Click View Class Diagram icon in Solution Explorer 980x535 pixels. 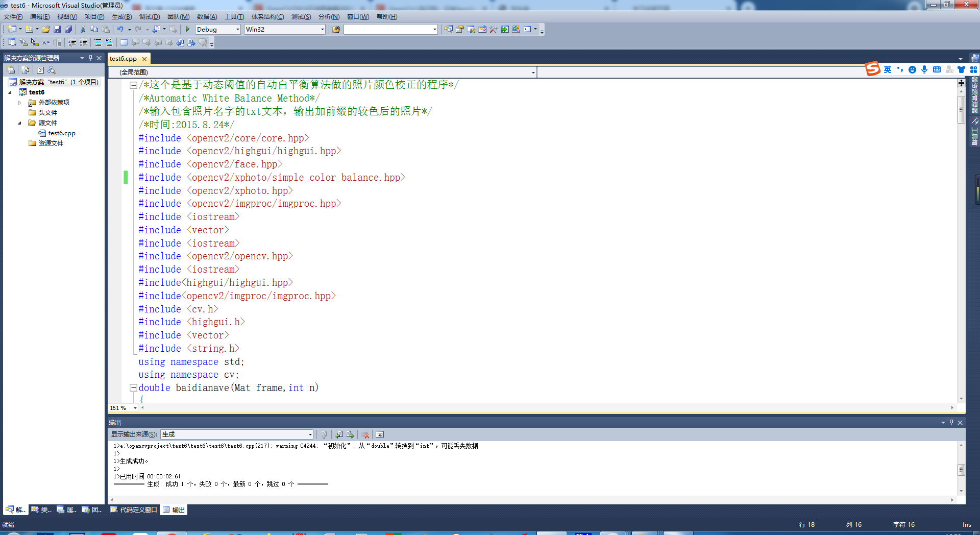(x=52, y=70)
